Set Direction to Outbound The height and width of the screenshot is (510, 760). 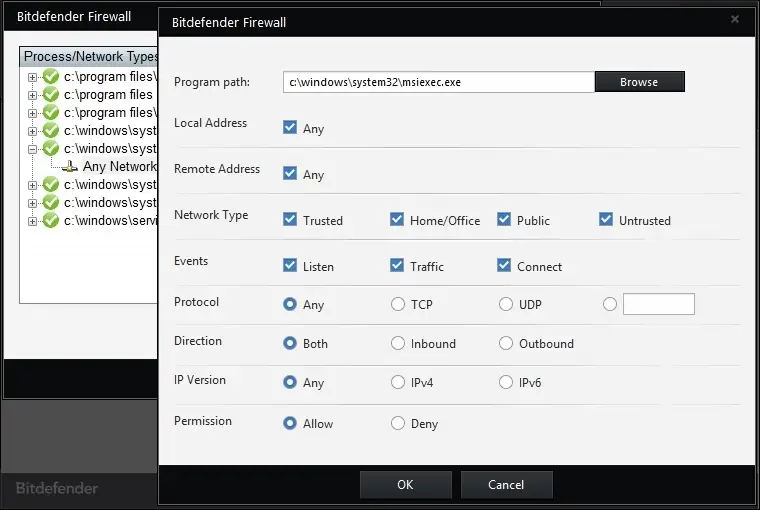tap(506, 343)
